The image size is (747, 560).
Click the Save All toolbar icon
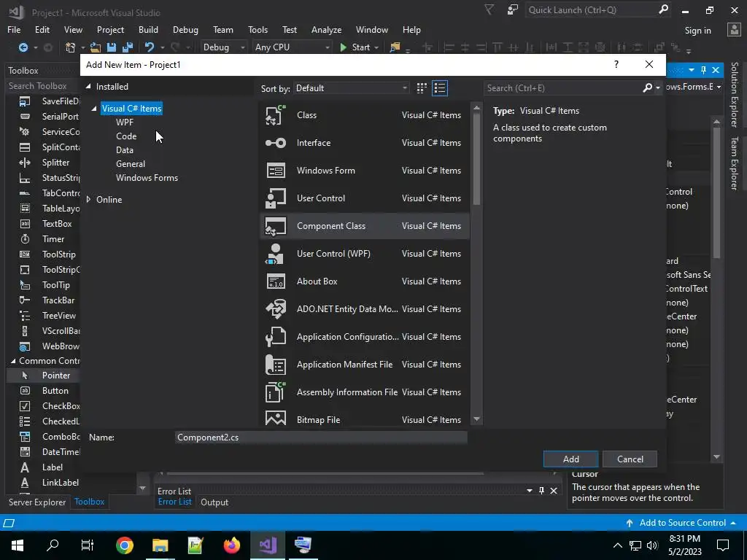pyautogui.click(x=128, y=47)
